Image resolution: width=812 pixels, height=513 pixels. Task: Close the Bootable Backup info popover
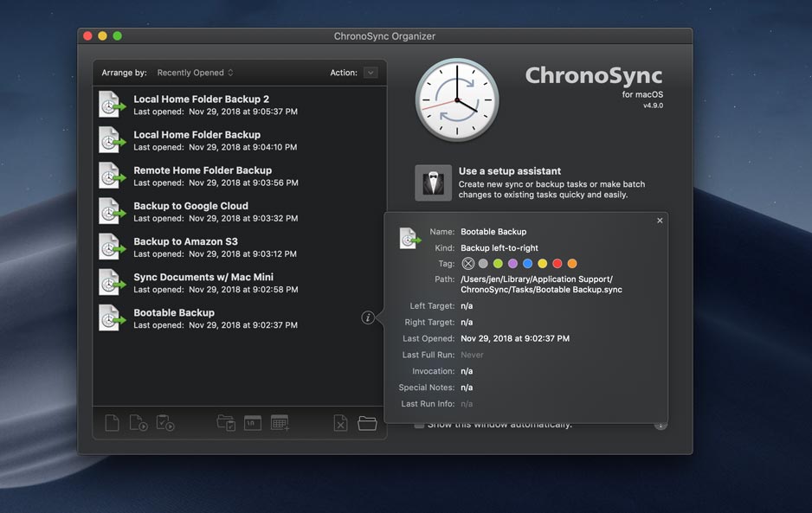tap(660, 221)
